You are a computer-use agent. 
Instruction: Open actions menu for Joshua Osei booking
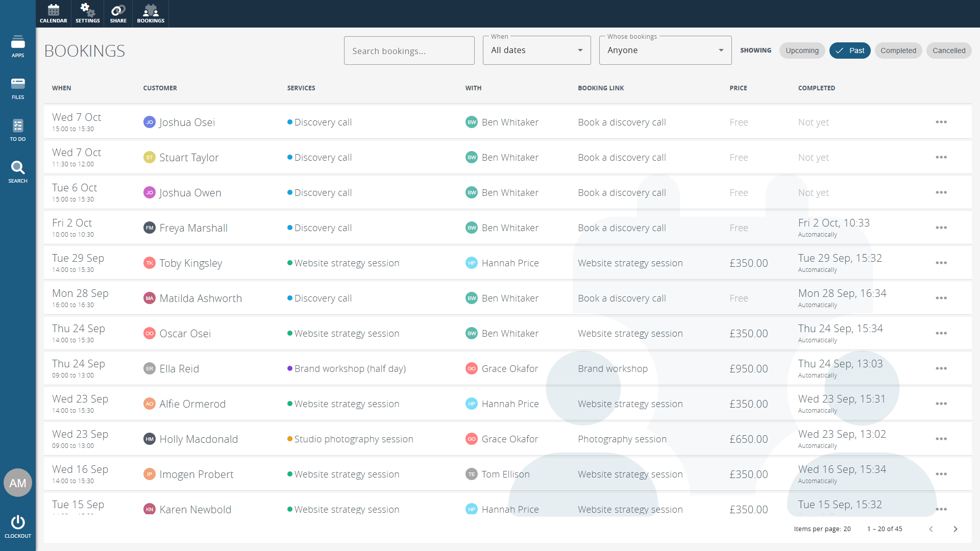(x=941, y=122)
